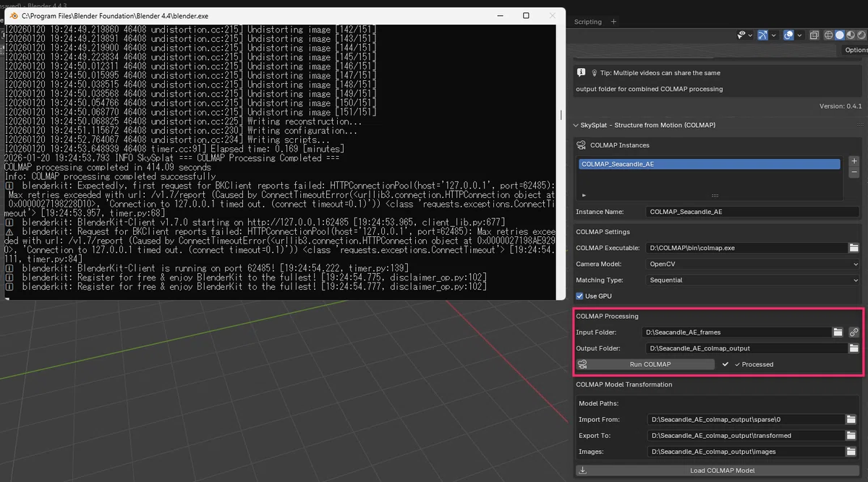This screenshot has width=868, height=482.
Task: Add a new workspace with plus tab
Action: (613, 22)
